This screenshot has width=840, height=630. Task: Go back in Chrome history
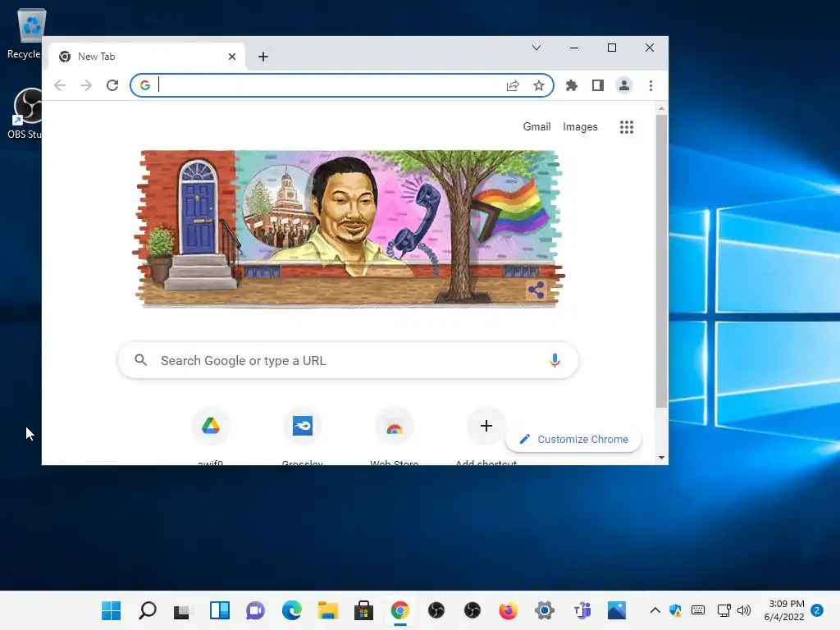(60, 85)
